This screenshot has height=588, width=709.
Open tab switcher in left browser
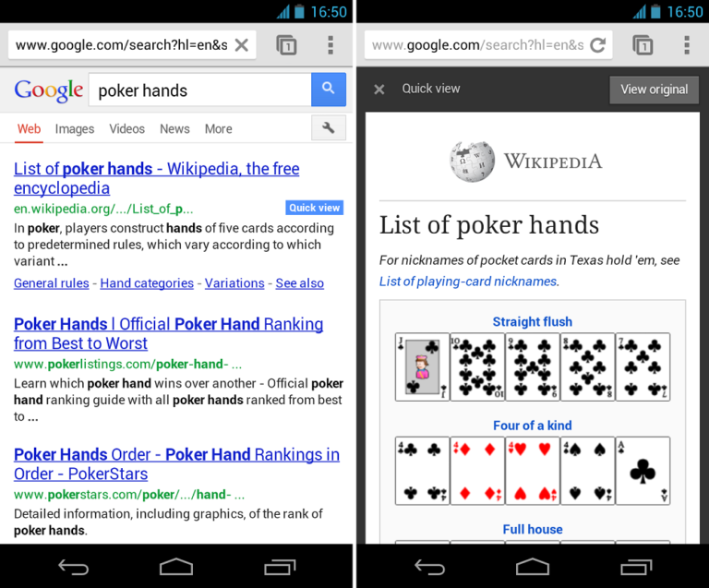click(286, 44)
